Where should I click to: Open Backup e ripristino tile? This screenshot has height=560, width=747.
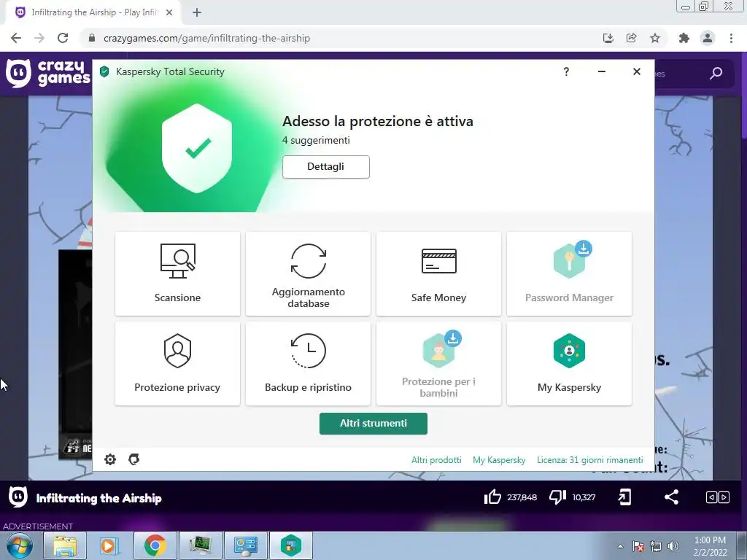pos(308,364)
